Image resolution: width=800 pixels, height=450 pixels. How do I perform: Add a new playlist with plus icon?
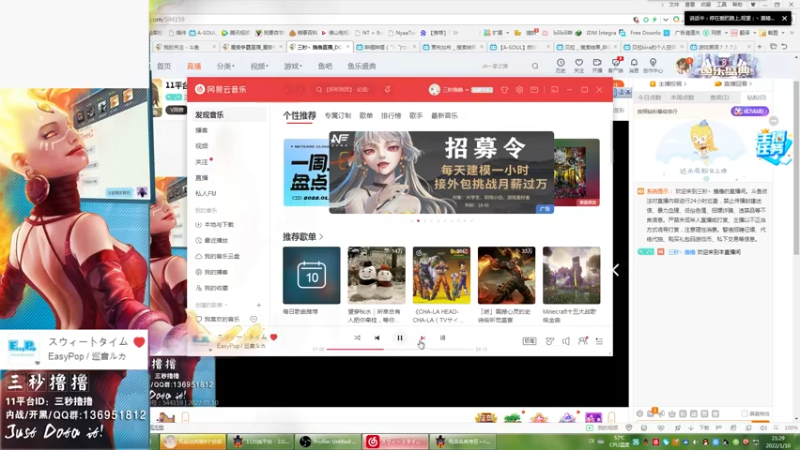pyautogui.click(x=259, y=305)
